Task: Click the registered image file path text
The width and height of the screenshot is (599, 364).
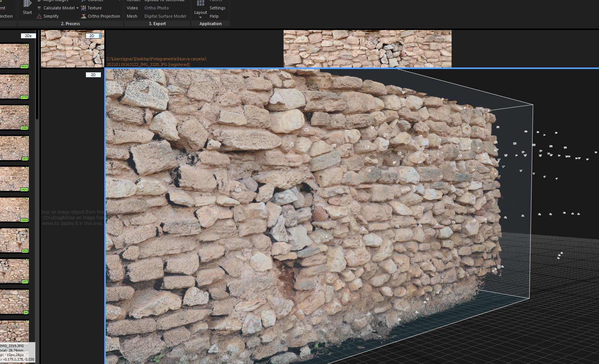Action: 156,62
